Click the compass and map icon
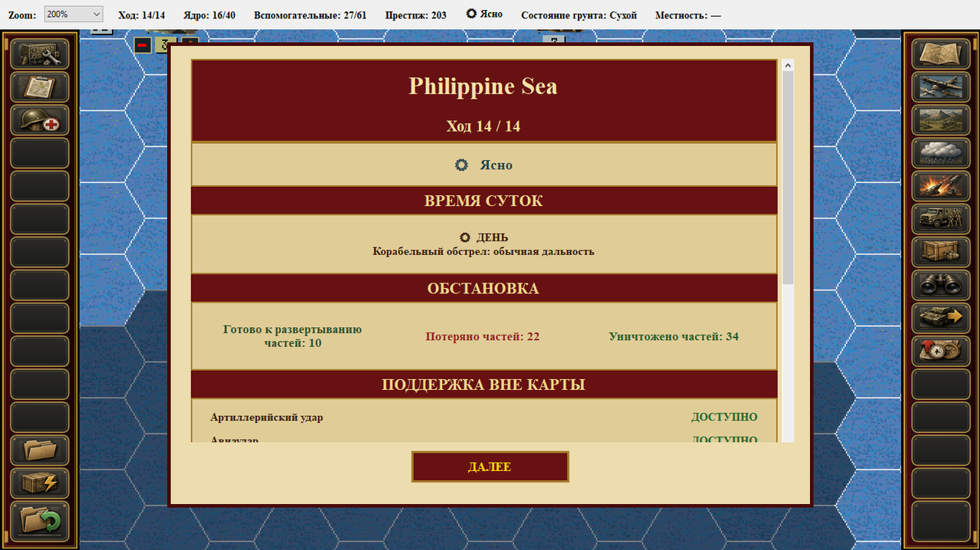The image size is (980, 550). point(940,351)
